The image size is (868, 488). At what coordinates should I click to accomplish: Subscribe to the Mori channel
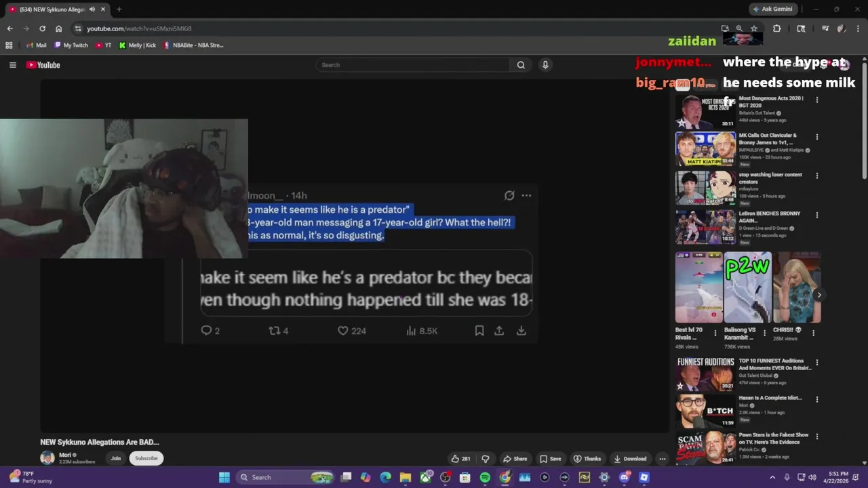(146, 458)
